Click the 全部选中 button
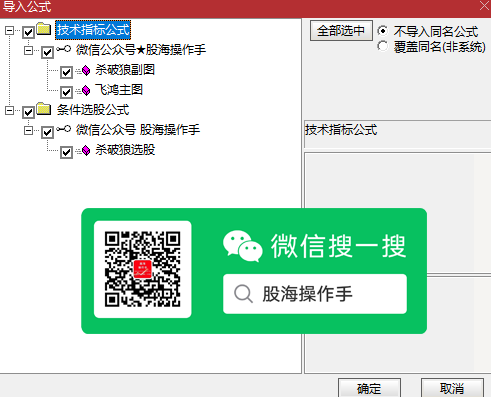The image size is (491, 397). (x=341, y=31)
